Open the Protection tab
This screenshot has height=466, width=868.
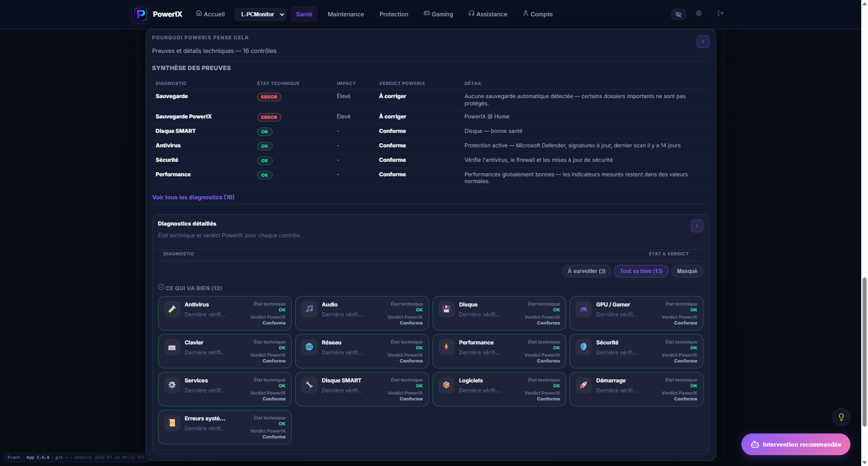[x=394, y=14]
